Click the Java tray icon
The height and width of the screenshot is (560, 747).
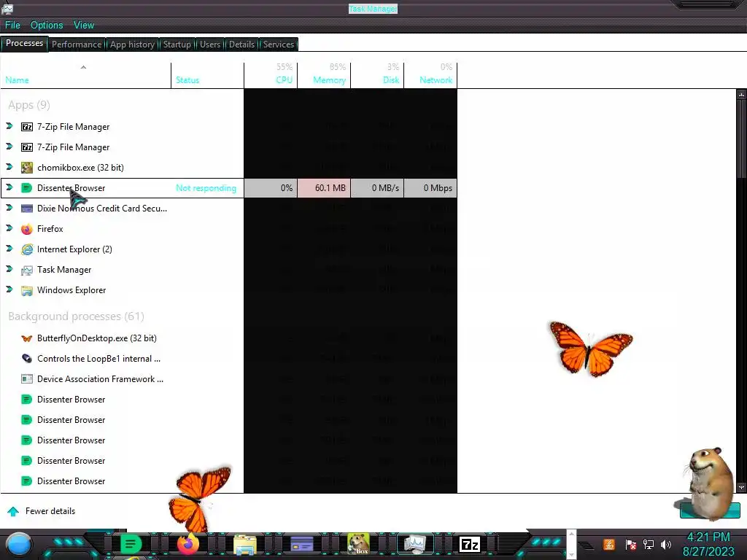coord(609,544)
